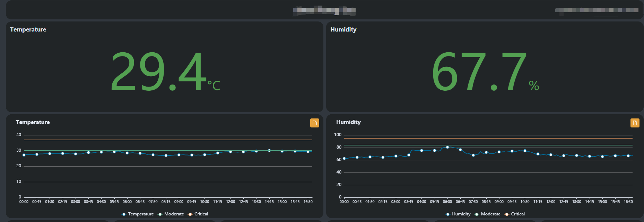Toggle Temperature series in temperature legend

138,214
